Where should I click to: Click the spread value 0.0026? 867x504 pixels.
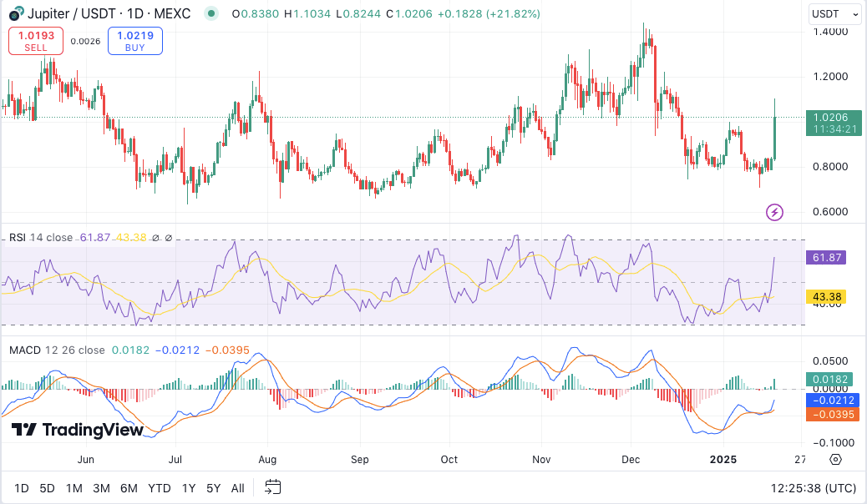86,41
